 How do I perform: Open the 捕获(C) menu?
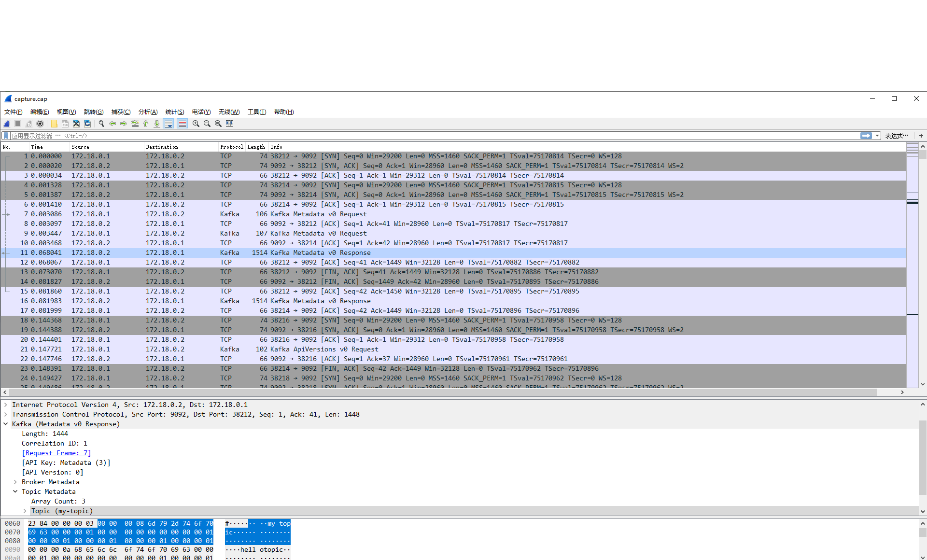pyautogui.click(x=121, y=112)
